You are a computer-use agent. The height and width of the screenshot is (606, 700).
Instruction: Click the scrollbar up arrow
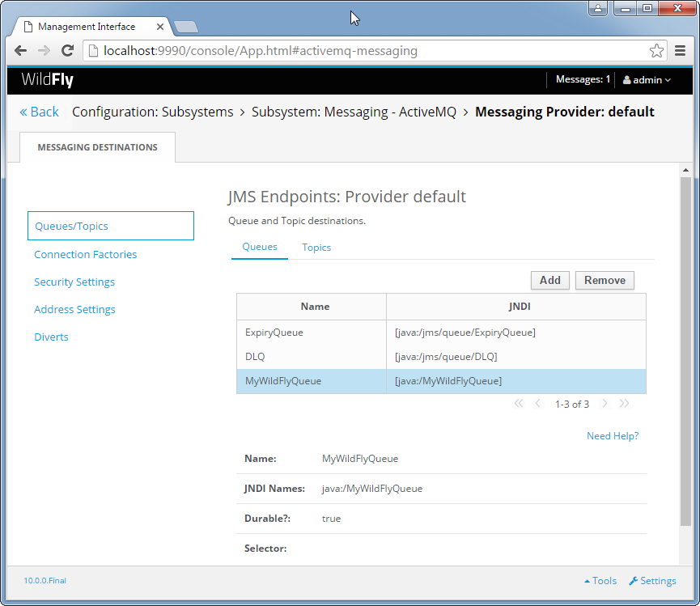[685, 170]
